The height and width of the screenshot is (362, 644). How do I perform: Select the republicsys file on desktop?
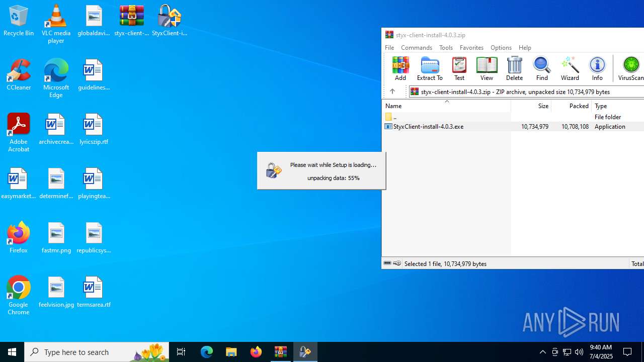click(94, 238)
